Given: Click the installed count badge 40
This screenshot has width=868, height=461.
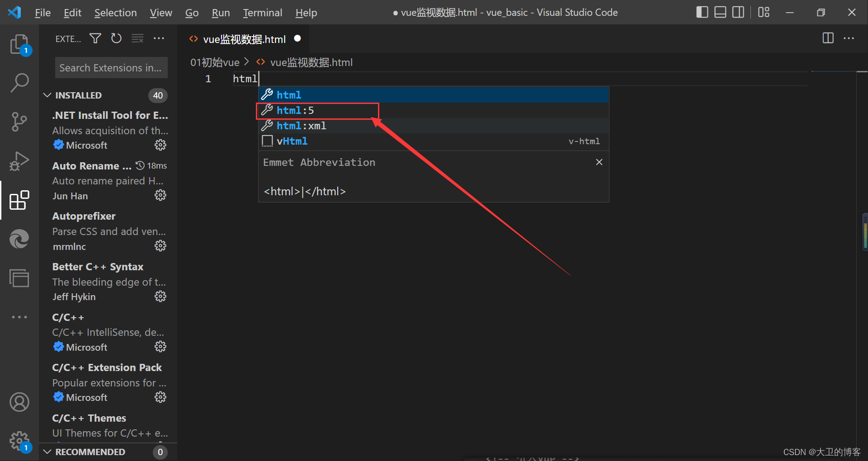Looking at the screenshot, I should click(x=158, y=95).
